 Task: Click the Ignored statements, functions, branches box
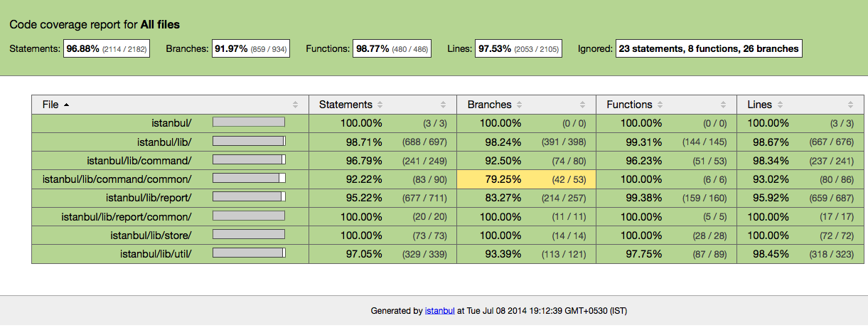pos(709,49)
